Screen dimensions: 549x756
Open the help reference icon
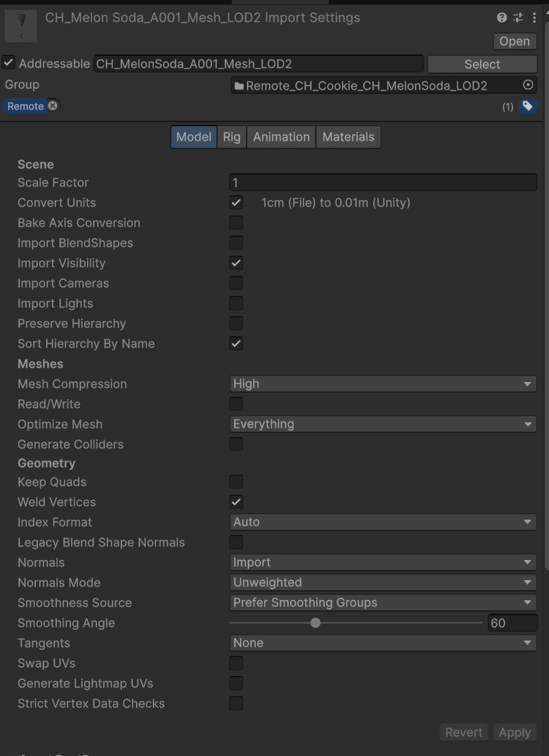(x=502, y=18)
